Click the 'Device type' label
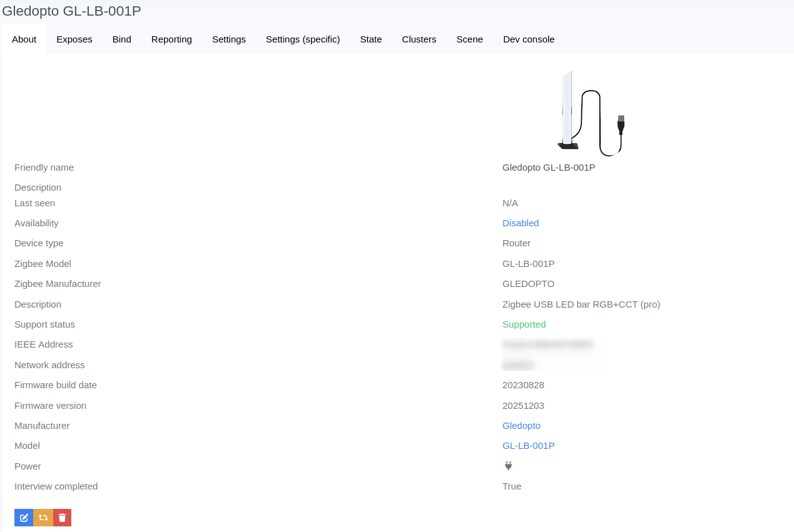This screenshot has height=532, width=794. (x=39, y=243)
